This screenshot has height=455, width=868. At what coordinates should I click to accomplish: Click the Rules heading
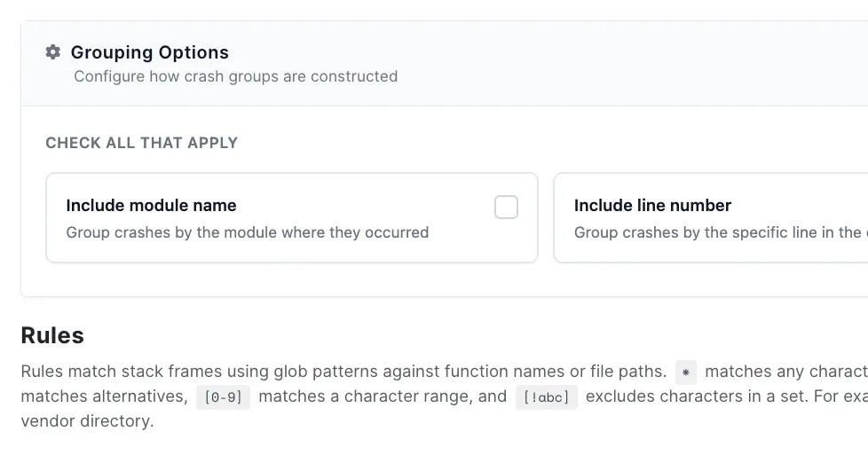pos(52,335)
